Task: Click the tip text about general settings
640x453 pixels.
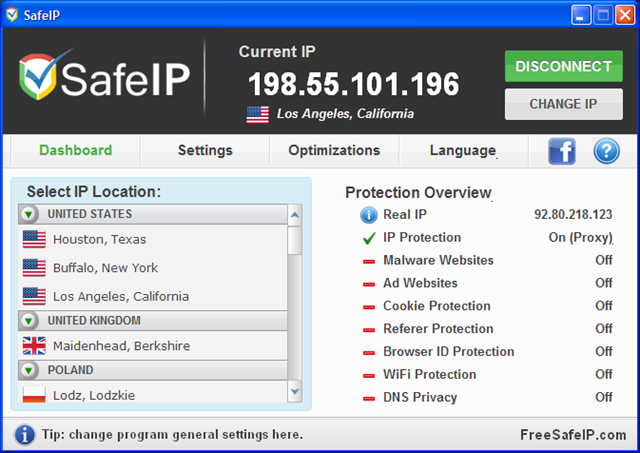Action: pyautogui.click(x=172, y=435)
